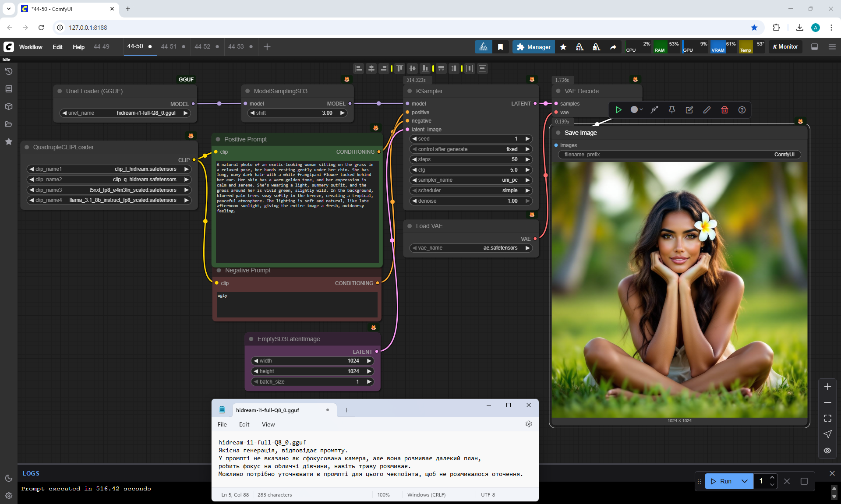Execute the node using green play icon
Screen dimensions: 841x504
point(618,110)
